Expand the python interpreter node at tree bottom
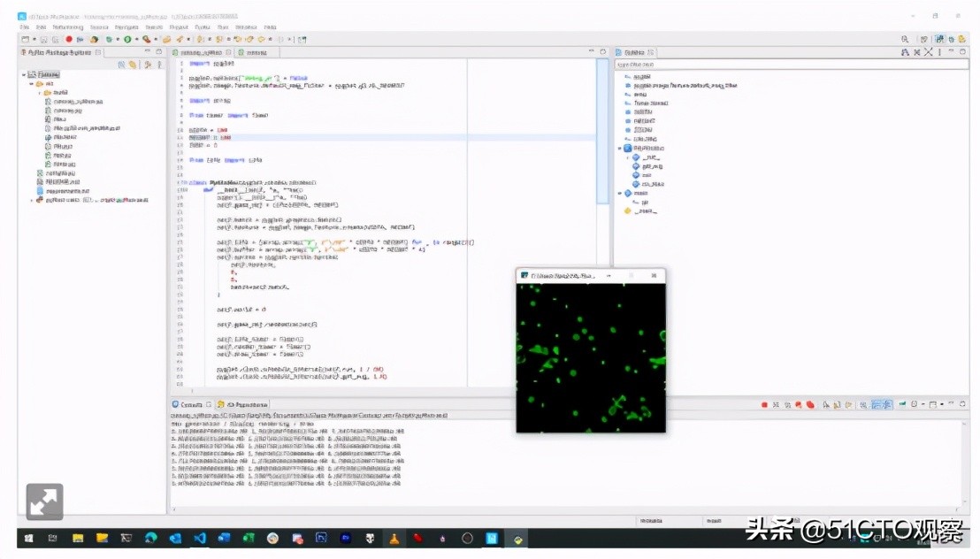980x559 pixels. click(x=31, y=200)
